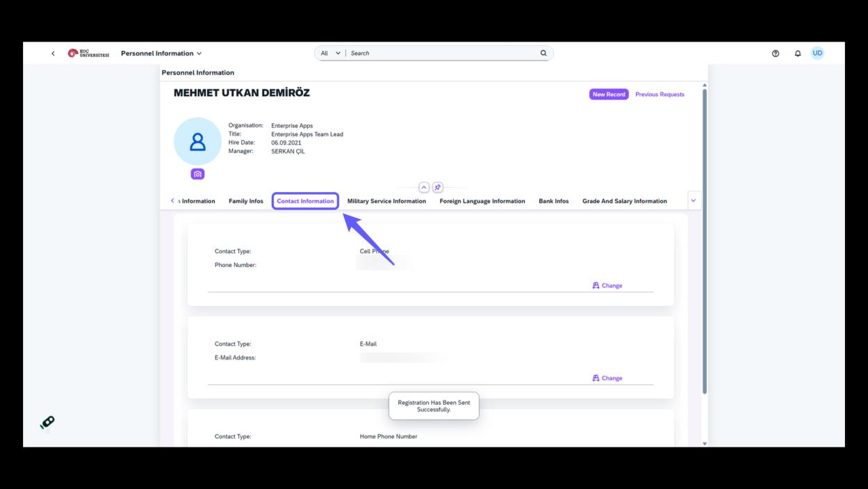Screen dimensions: 868x489
Task: Open the Grade And Salary Information tab
Action: 625,201
